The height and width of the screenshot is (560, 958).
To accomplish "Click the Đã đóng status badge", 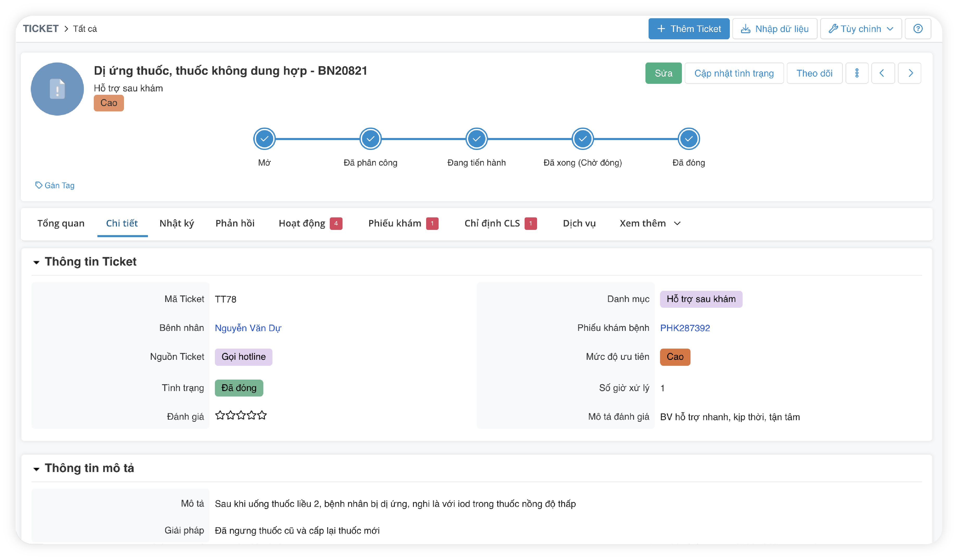I will coord(239,387).
